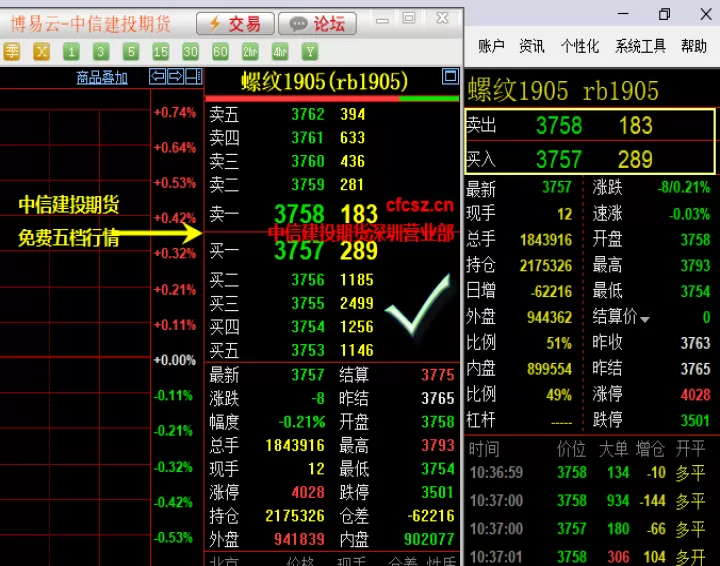Click the 买四 price 3754

(308, 326)
